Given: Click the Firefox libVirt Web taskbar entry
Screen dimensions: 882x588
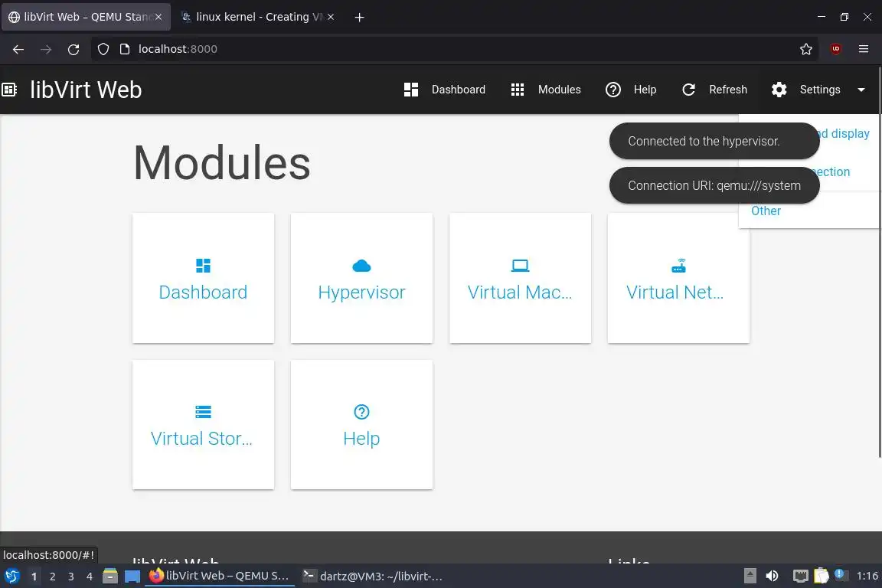Looking at the screenshot, I should click(220, 577).
